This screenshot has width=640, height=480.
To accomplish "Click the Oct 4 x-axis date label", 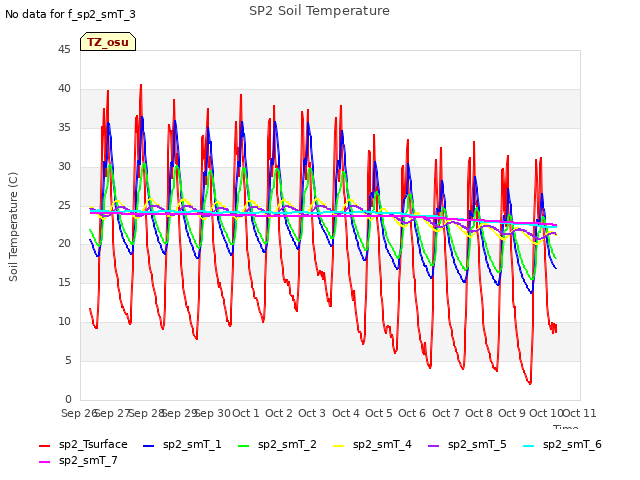I will point(346,413).
